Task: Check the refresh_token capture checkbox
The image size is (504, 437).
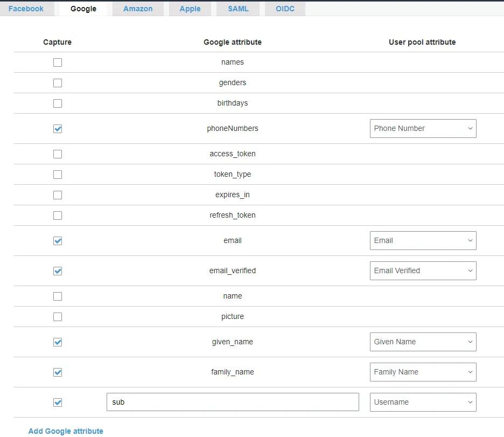Action: point(58,216)
